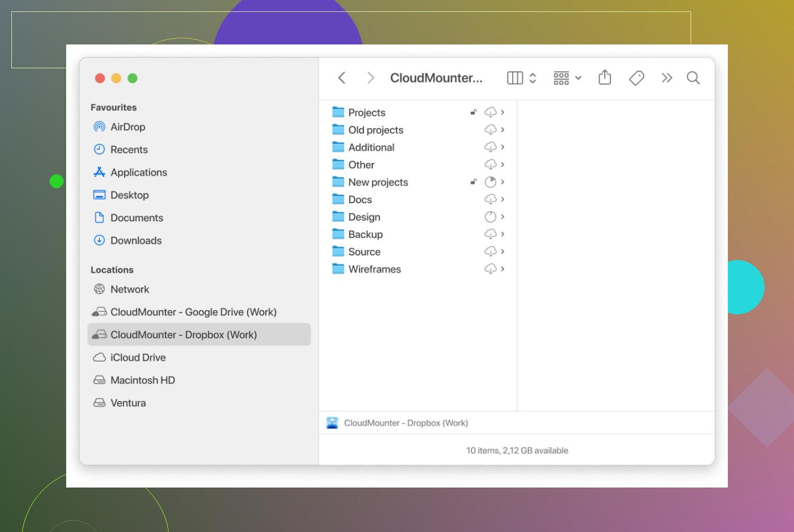The width and height of the screenshot is (794, 532).
Task: Go back with the left arrow button
Action: [342, 78]
